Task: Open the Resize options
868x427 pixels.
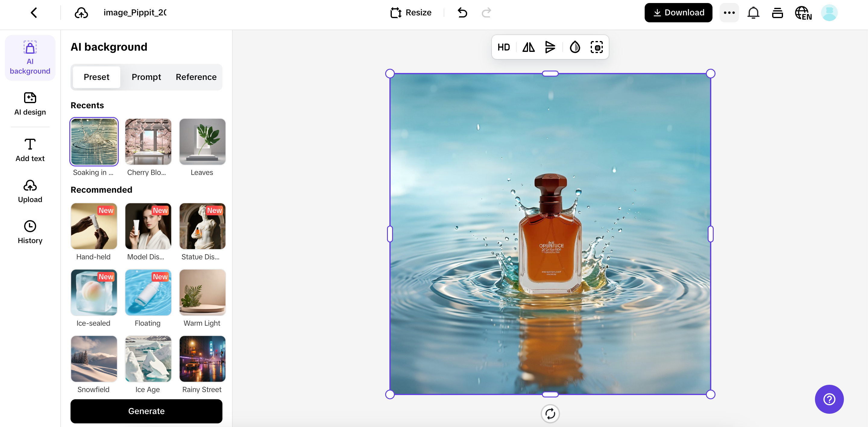Action: pyautogui.click(x=411, y=12)
